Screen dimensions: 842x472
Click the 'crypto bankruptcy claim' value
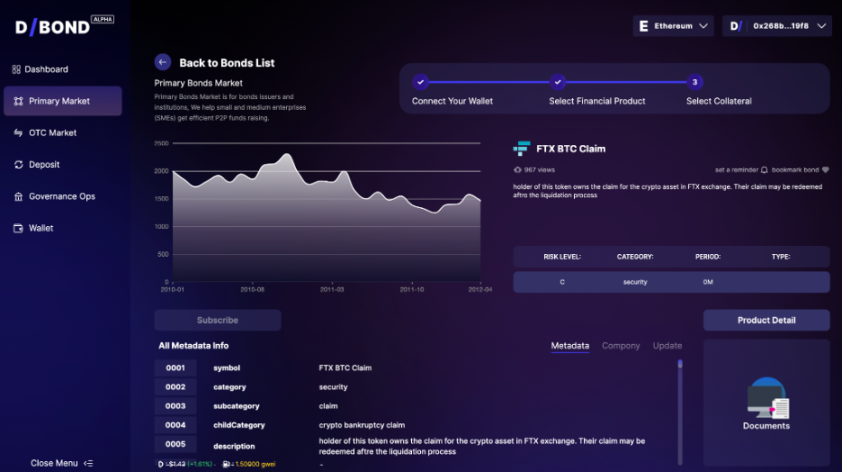361,425
